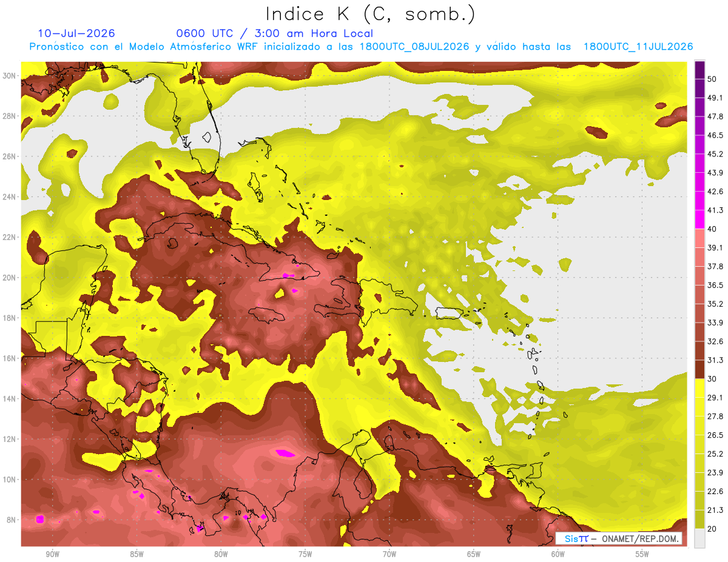Screen dimensions: 728x562
Task: Click the 22N latitude label
Action: (x=10, y=237)
